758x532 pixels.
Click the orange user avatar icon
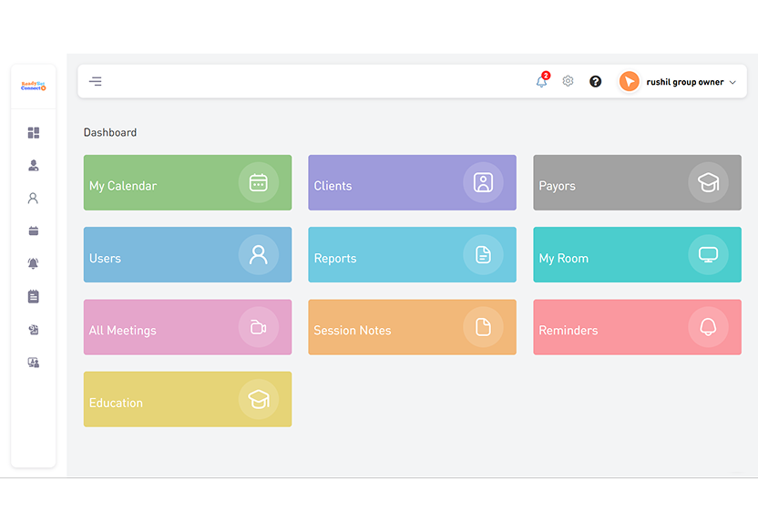pos(629,81)
